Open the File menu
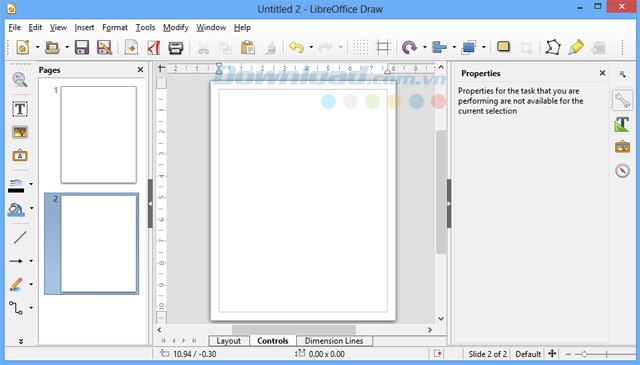The width and height of the screenshot is (640, 365). [14, 27]
